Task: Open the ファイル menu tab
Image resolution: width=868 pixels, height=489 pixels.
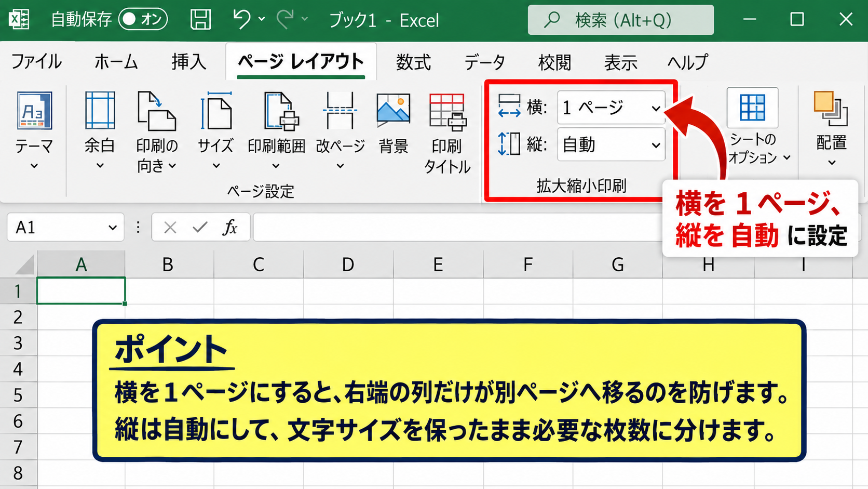Action: (36, 62)
